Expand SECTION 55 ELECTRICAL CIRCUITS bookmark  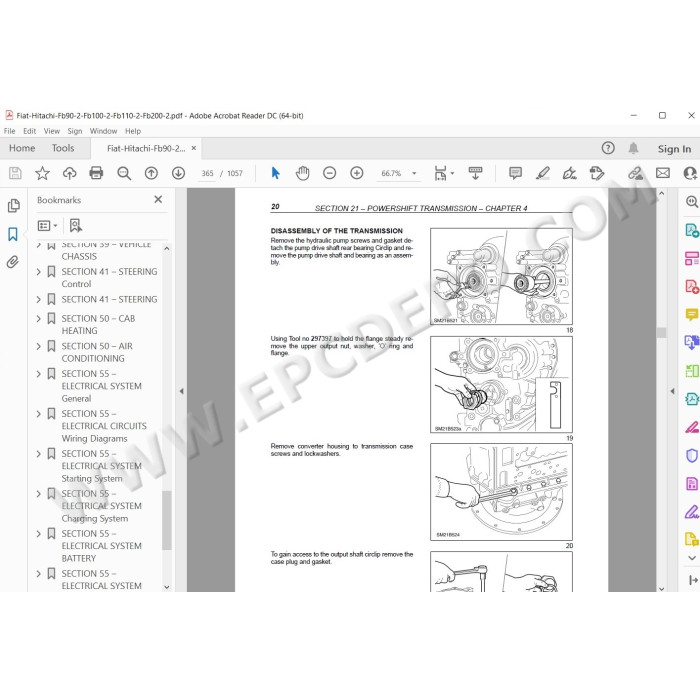(x=38, y=414)
